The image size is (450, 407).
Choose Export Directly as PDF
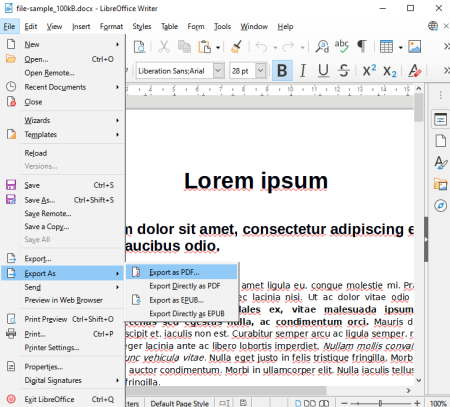tap(182, 286)
